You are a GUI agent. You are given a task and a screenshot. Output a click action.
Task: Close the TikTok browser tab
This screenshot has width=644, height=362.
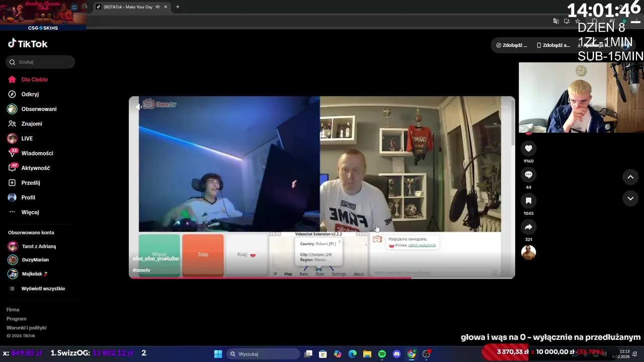click(166, 7)
